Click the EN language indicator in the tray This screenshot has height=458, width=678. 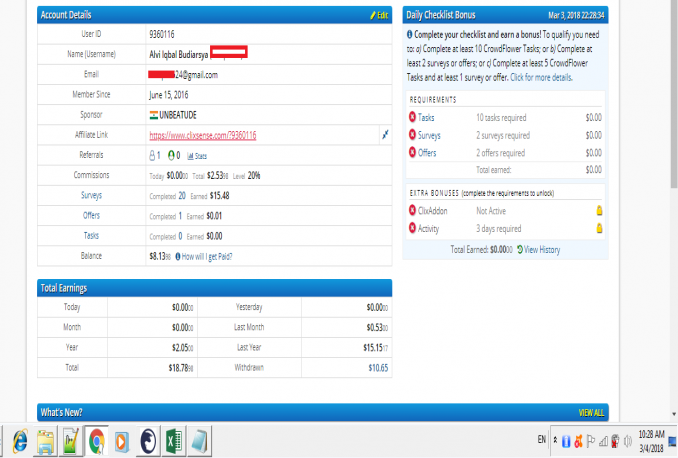(543, 441)
